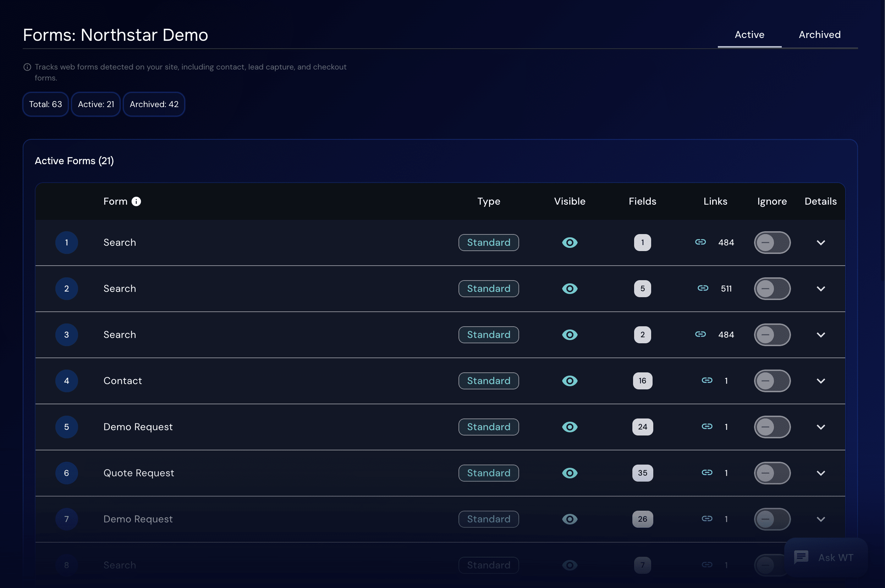The width and height of the screenshot is (885, 588).
Task: Click the Archived: 42 chip
Action: [154, 104]
